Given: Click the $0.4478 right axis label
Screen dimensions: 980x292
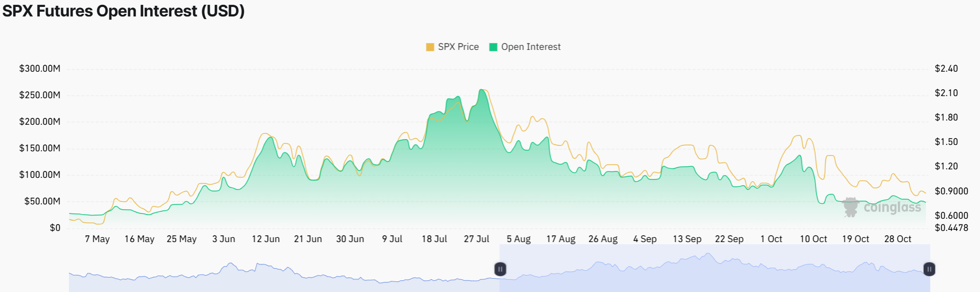Looking at the screenshot, I should click(x=951, y=228).
